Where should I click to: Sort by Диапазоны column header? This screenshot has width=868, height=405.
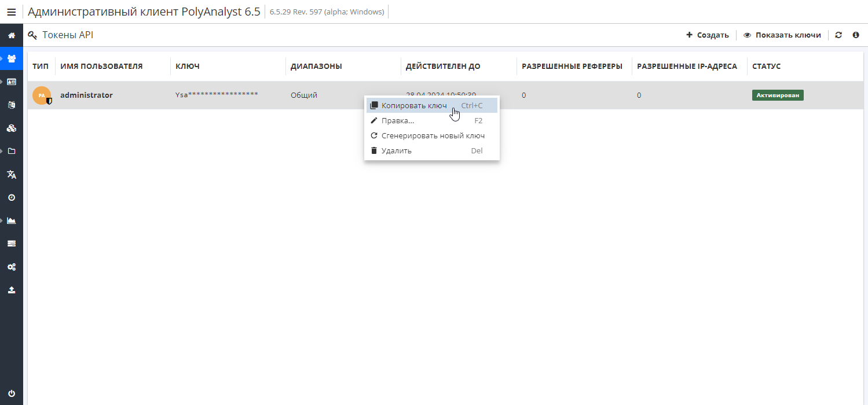point(316,67)
